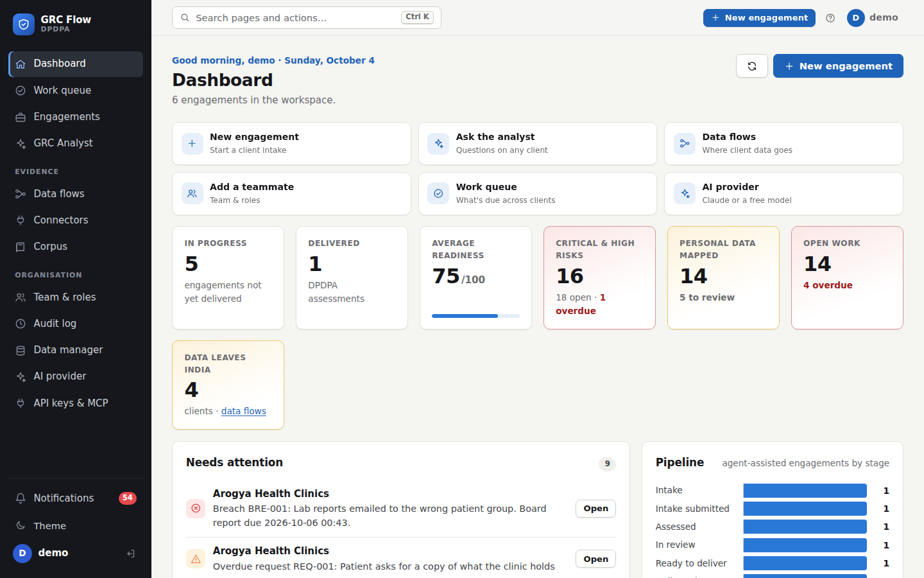Open AI provider in the sidebar
The width and height of the screenshot is (924, 578).
point(76,376)
